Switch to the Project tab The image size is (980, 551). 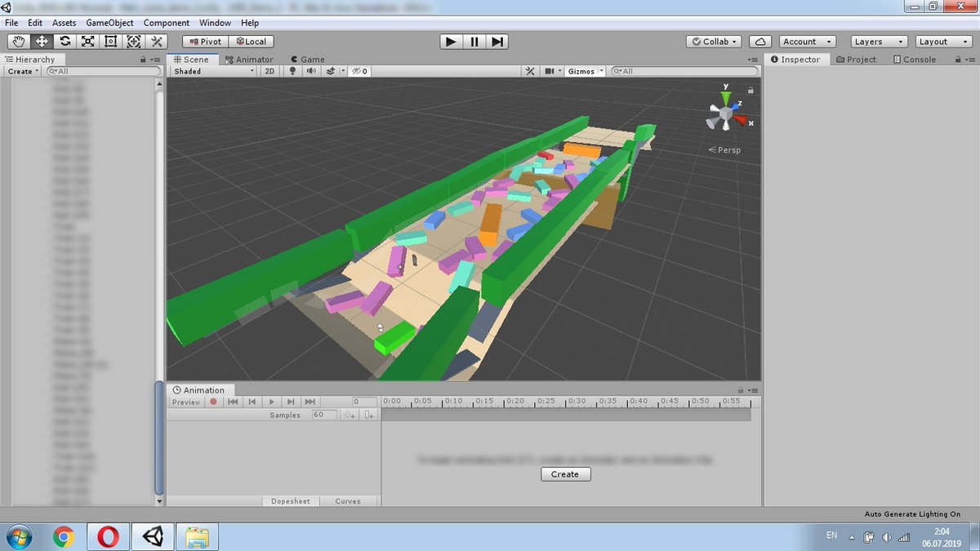coord(857,60)
